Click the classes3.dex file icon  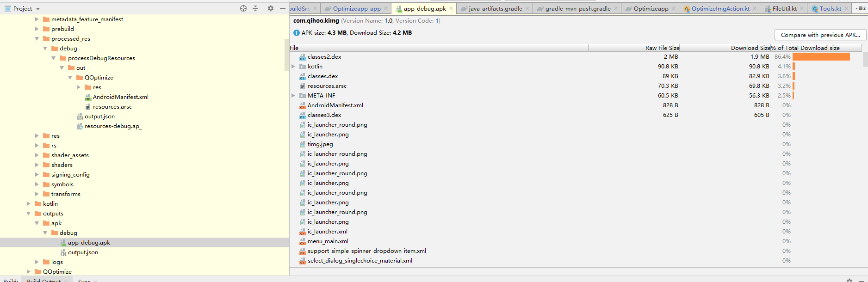tap(303, 115)
